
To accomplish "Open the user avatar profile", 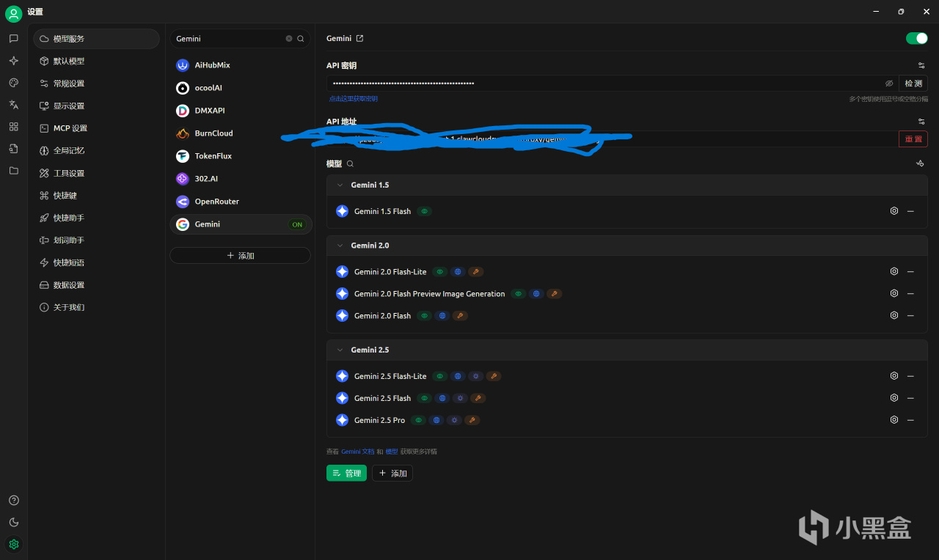I will pos(13,13).
